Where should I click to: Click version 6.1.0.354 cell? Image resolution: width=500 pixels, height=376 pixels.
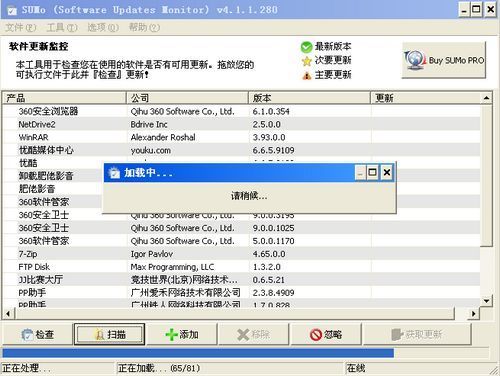(271, 111)
